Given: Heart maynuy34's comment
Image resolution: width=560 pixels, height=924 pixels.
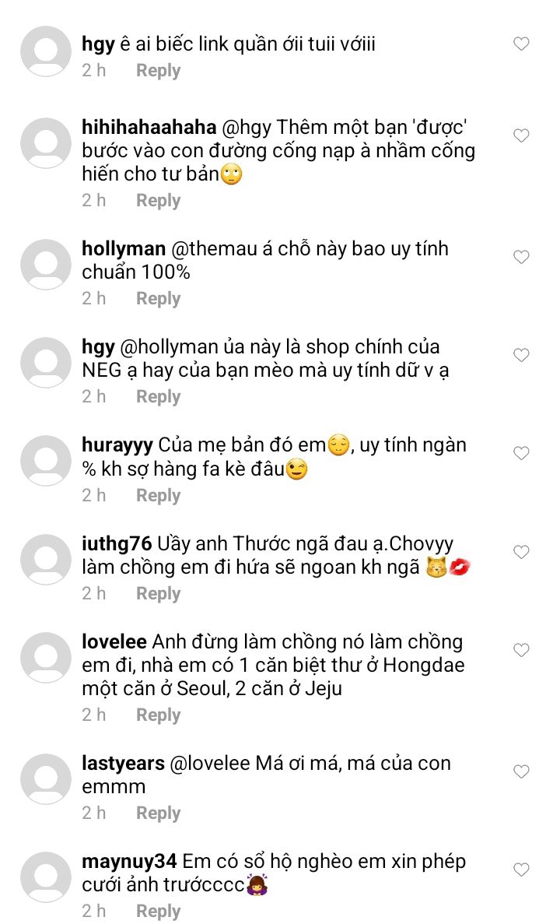Looking at the screenshot, I should pos(521,870).
